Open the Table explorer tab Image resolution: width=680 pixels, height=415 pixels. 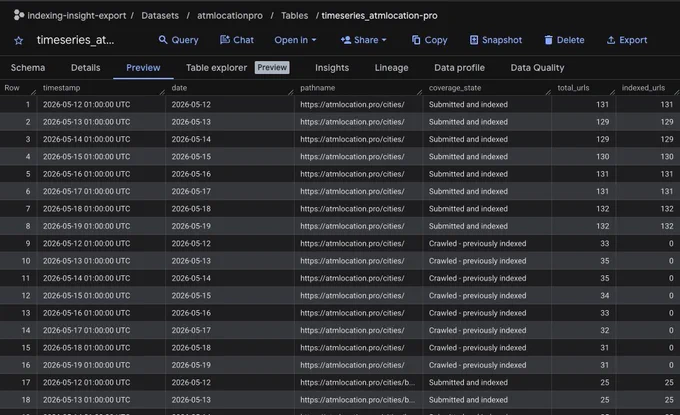[216, 68]
